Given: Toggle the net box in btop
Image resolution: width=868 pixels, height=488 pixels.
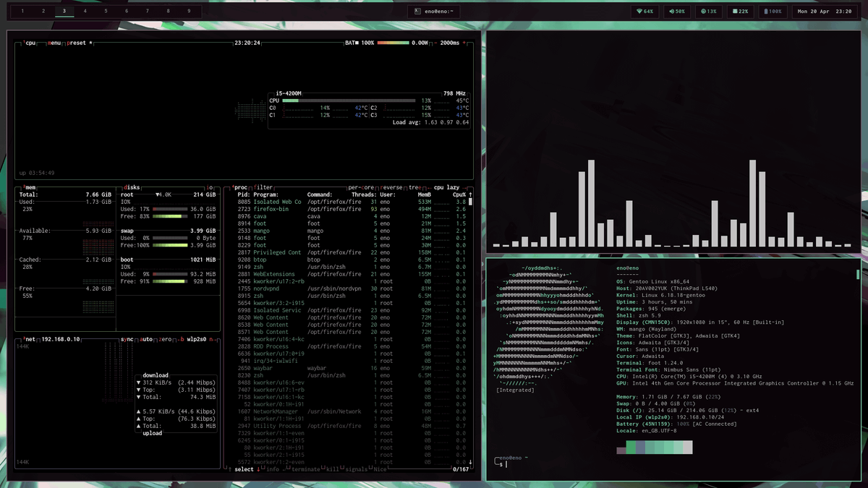Looking at the screenshot, I should coord(30,338).
